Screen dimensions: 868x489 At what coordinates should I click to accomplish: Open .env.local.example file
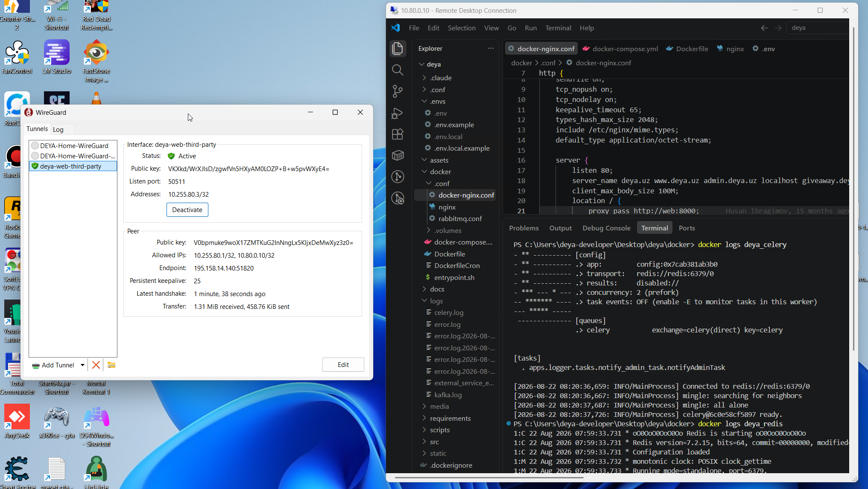[462, 148]
